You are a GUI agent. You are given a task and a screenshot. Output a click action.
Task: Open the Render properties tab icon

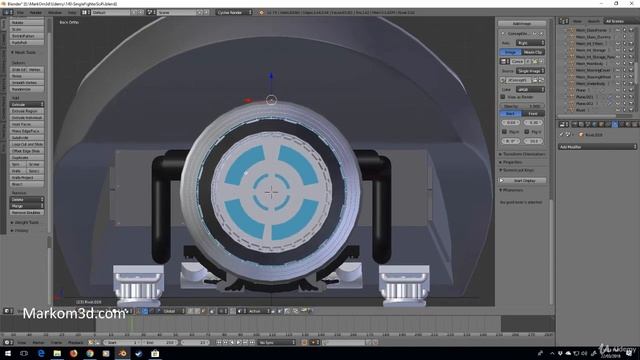click(x=574, y=124)
